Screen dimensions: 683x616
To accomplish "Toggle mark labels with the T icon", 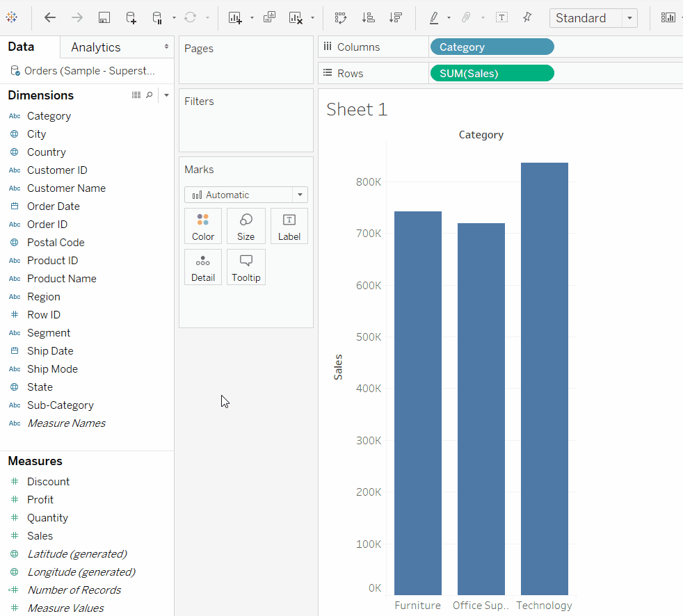I will (x=501, y=17).
